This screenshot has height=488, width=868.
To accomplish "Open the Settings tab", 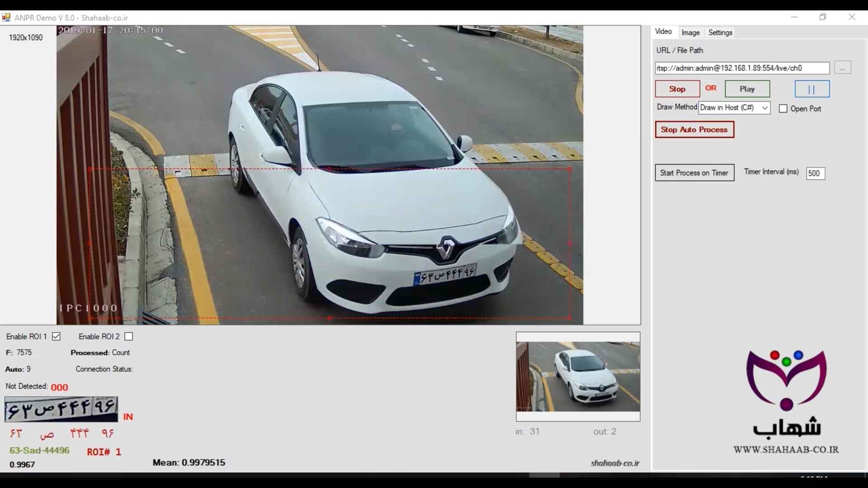I will click(720, 33).
